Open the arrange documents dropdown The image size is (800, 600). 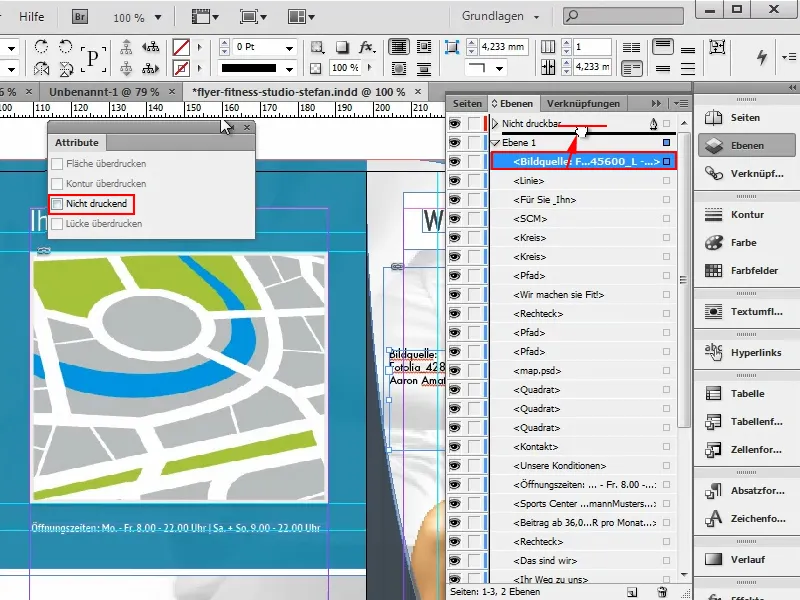(x=301, y=17)
